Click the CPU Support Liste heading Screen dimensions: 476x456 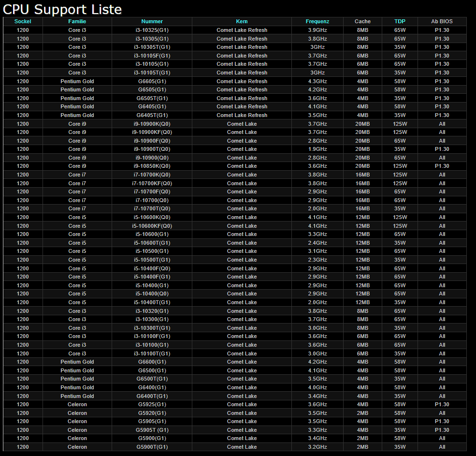click(x=62, y=9)
